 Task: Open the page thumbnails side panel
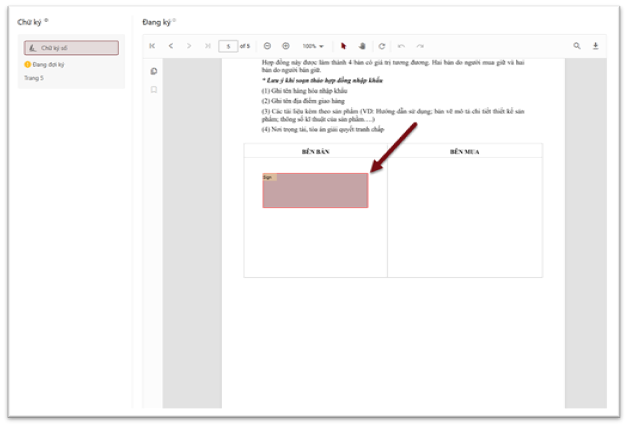153,71
